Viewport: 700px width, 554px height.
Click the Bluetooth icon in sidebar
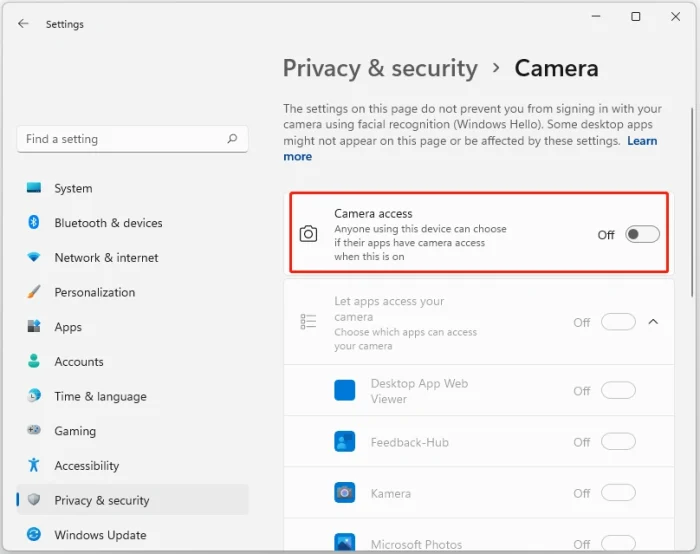[x=34, y=222]
